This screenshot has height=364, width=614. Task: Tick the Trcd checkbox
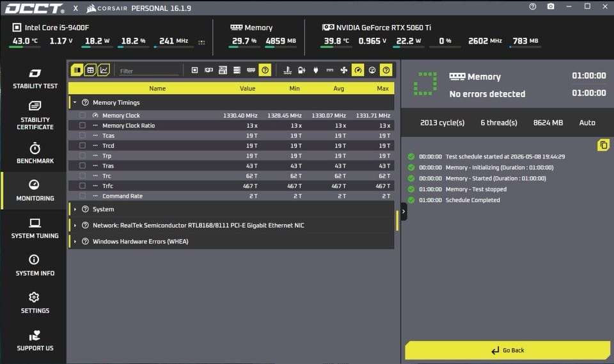pos(83,145)
